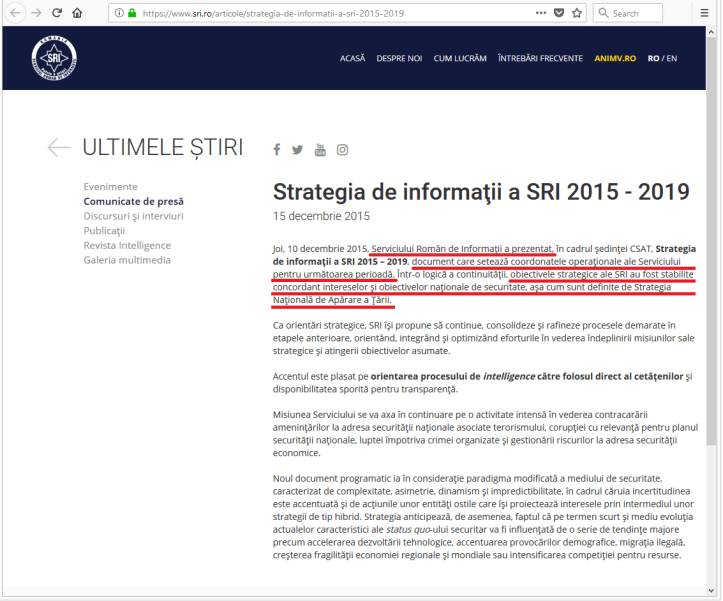Save page to Pocket icon

point(559,13)
